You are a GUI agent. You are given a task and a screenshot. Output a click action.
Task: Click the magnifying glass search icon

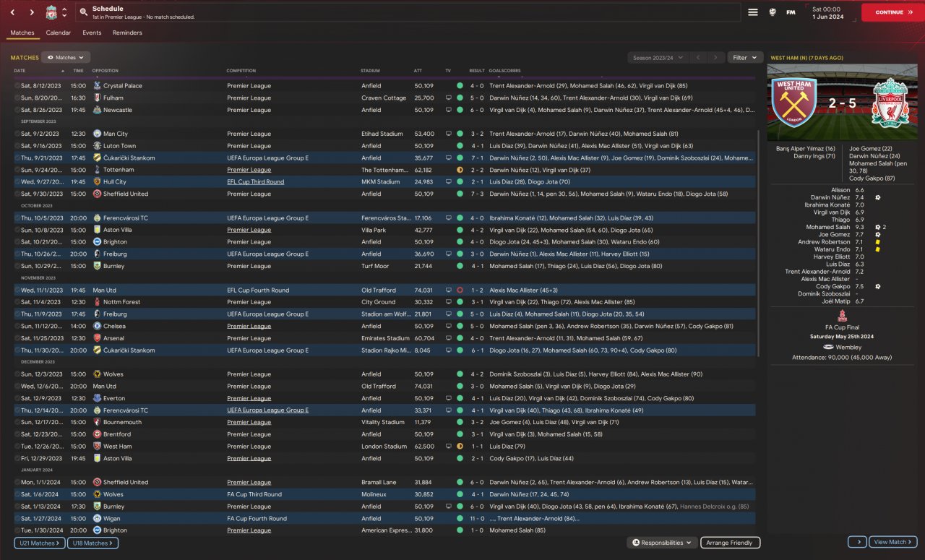[84, 12]
